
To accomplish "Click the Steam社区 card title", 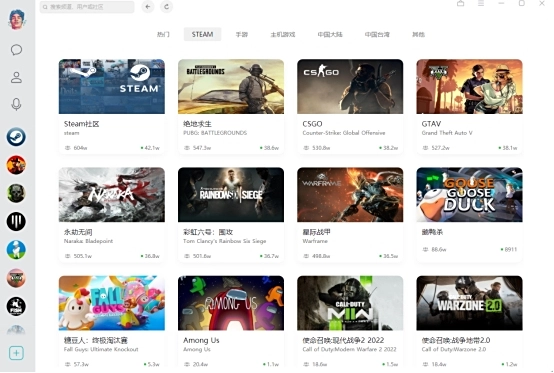I will pos(82,124).
